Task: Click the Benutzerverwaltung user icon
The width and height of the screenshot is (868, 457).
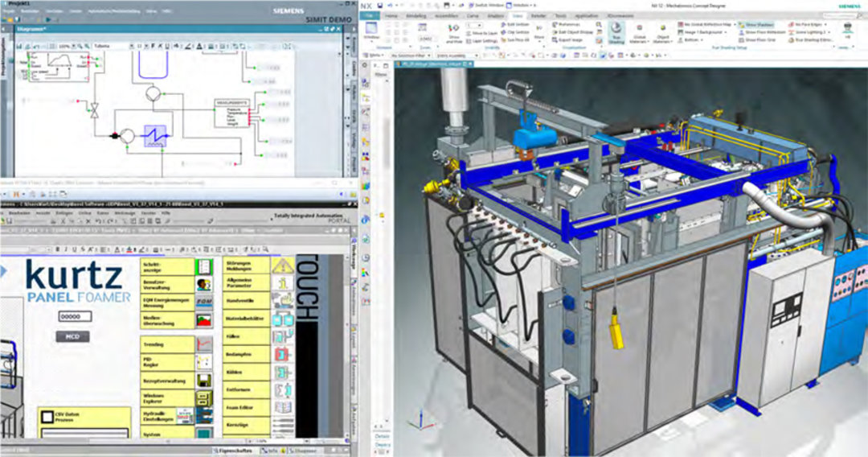Action: click(x=204, y=285)
